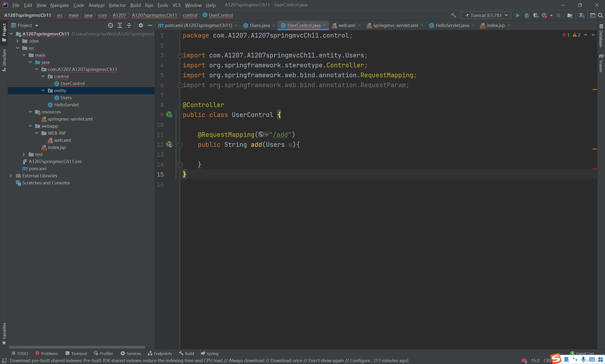Viewport: 605px width, 364px height.
Task: Hide the Project panel with minus icon
Action: point(150,25)
